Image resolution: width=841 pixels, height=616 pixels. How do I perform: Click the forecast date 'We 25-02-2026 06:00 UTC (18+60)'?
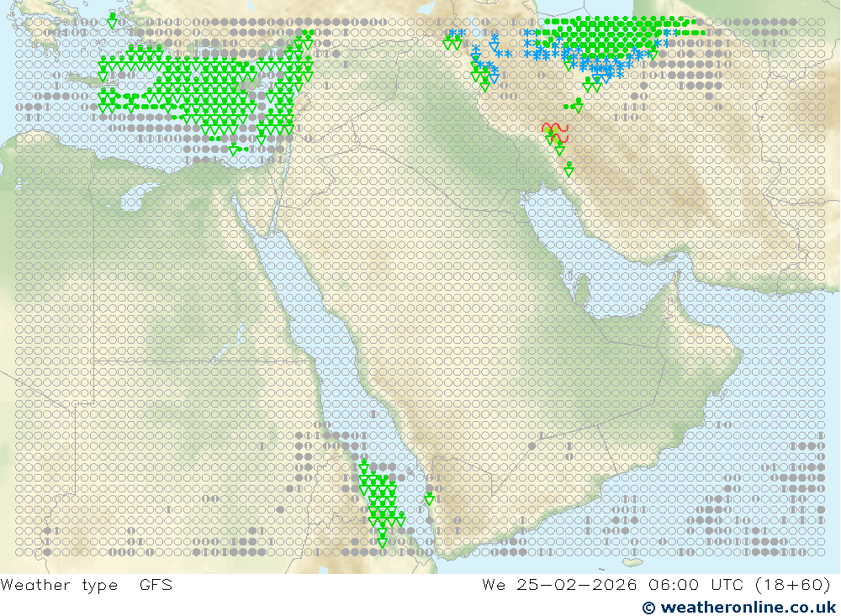[x=657, y=584]
